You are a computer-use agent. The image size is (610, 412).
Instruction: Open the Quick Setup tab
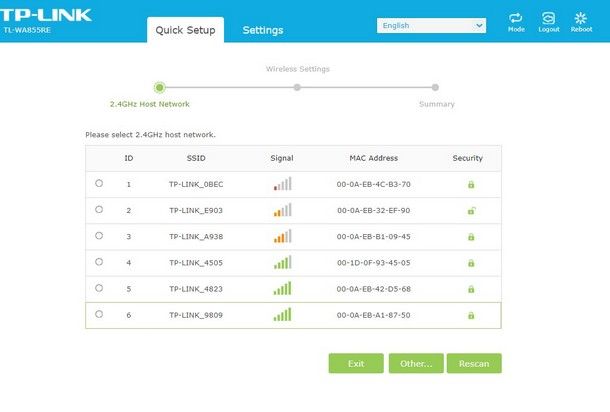tap(185, 30)
